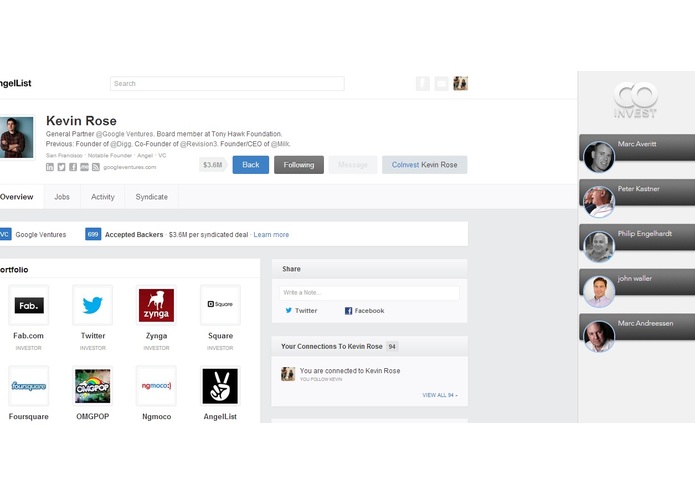Click the 'Fab.com' name under portfolio logo
This screenshot has width=695, height=494.
coord(28,336)
